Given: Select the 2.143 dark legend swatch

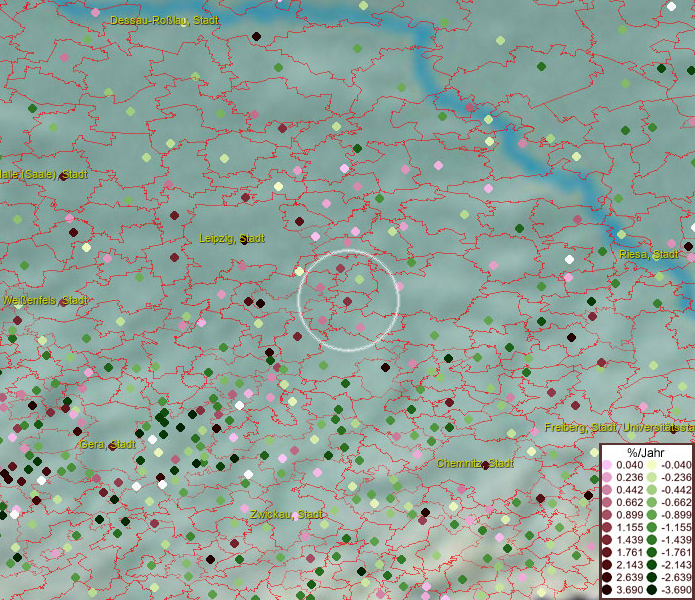Looking at the screenshot, I should point(607,565).
